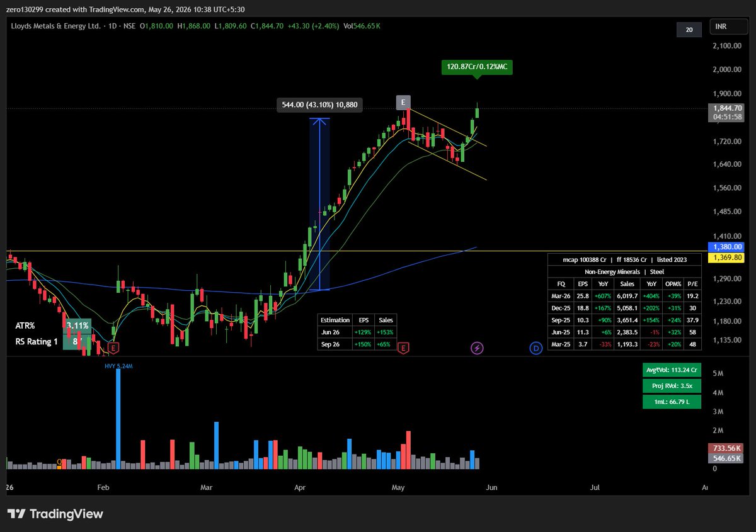
Task: Open the TradingView logo link
Action: 55,514
